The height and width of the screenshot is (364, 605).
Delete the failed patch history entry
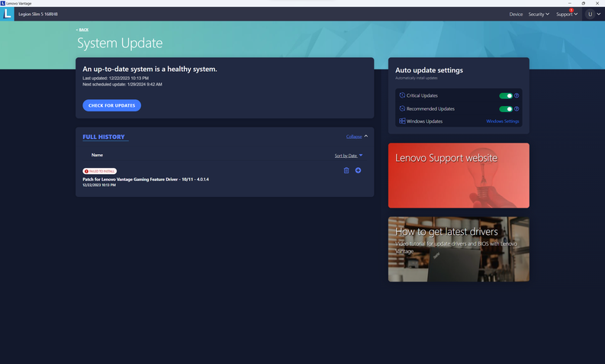[x=346, y=170]
